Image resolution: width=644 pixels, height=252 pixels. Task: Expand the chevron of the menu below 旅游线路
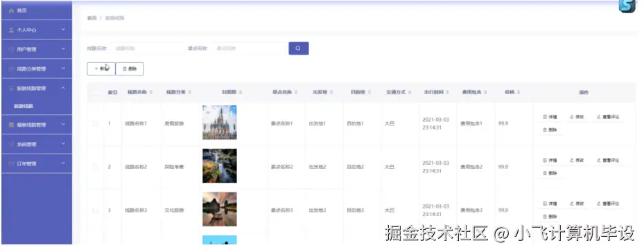(63, 125)
